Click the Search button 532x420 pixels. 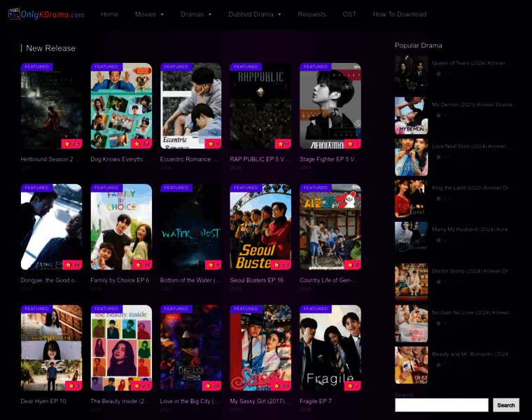click(506, 405)
